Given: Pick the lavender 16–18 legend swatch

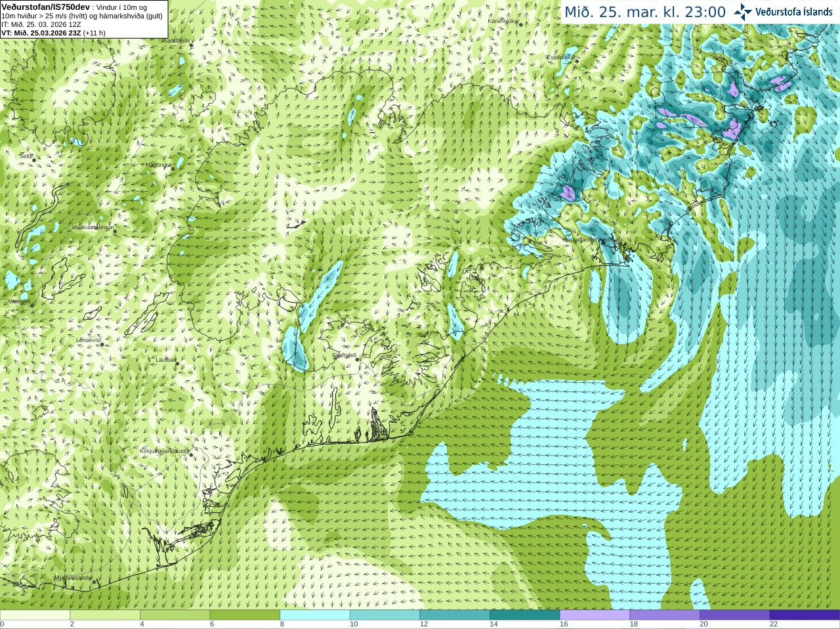Looking at the screenshot, I should tap(595, 615).
